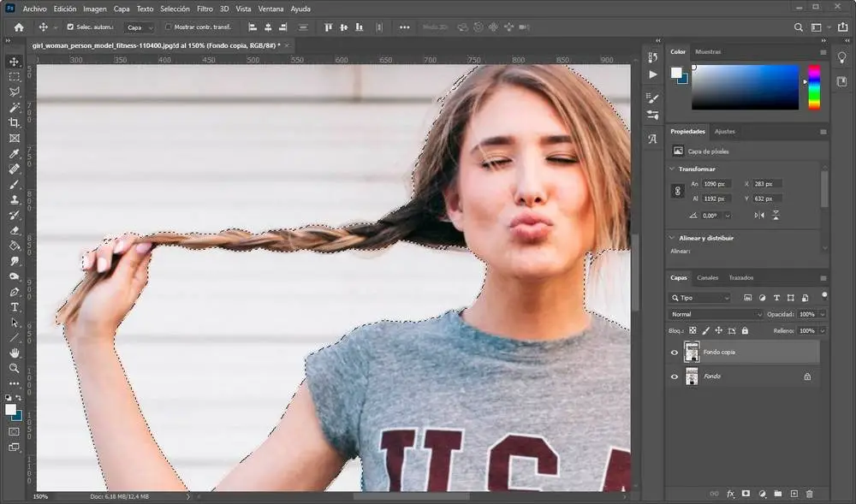Select the Hand tool
Viewport: 856px width, 504px height.
click(x=15, y=353)
